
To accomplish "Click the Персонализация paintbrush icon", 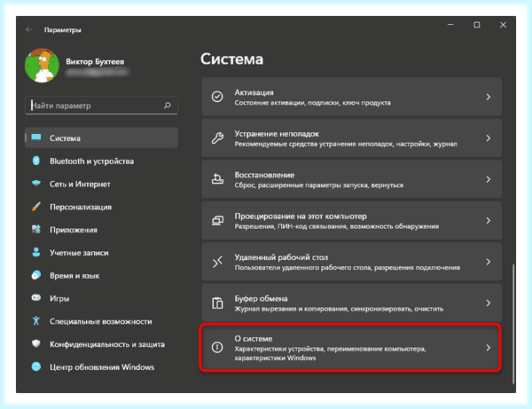I will click(36, 207).
